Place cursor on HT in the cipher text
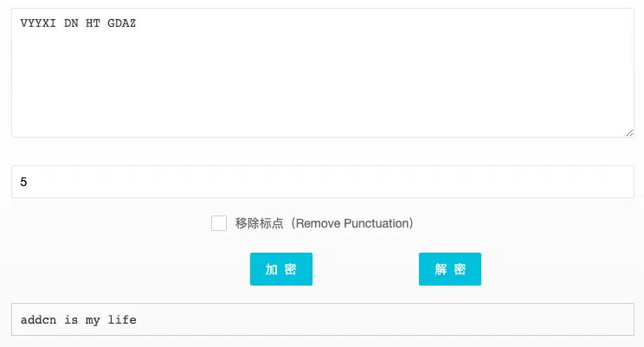The image size is (644, 347). tap(93, 23)
